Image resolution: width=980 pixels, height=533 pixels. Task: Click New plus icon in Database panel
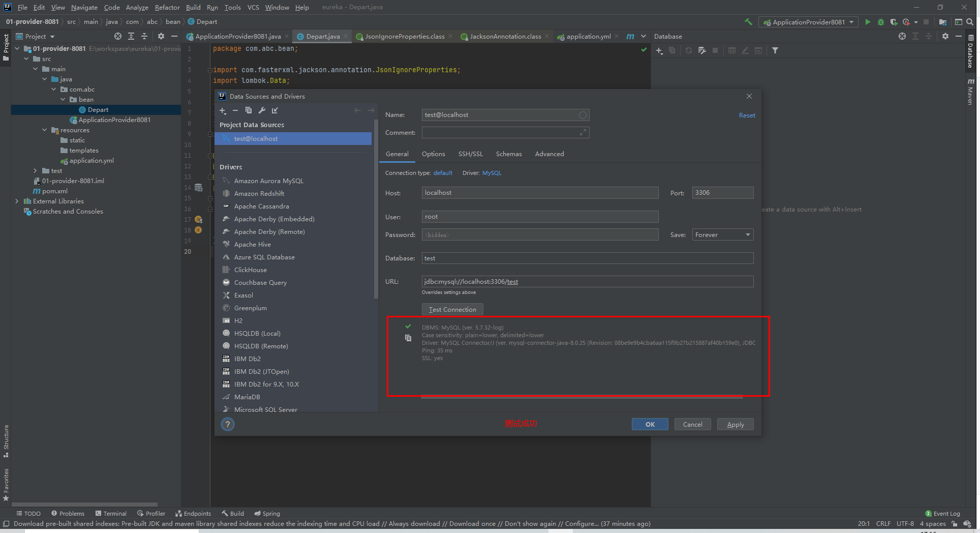(659, 50)
